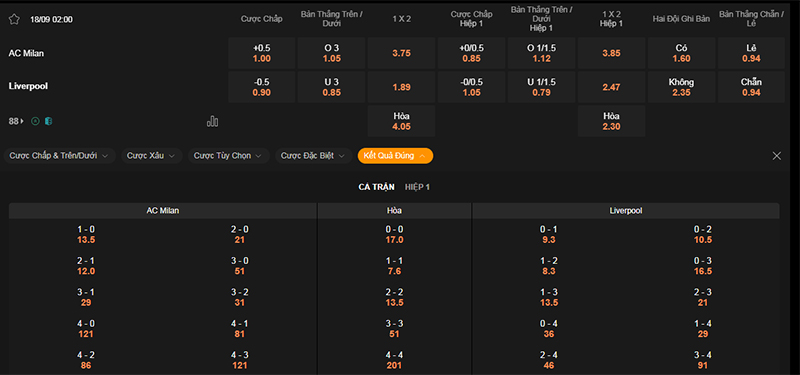Add match to favorites with star icon
This screenshot has width=800, height=375.
(14, 19)
